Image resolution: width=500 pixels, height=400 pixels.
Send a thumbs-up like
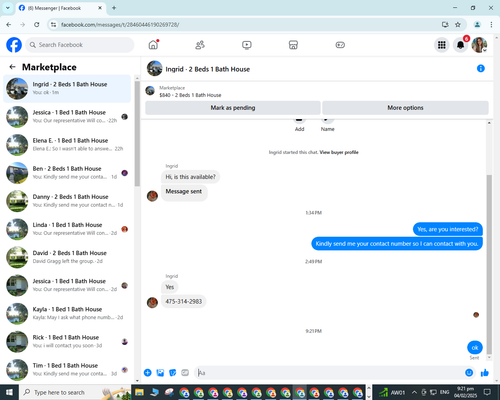coord(485,373)
